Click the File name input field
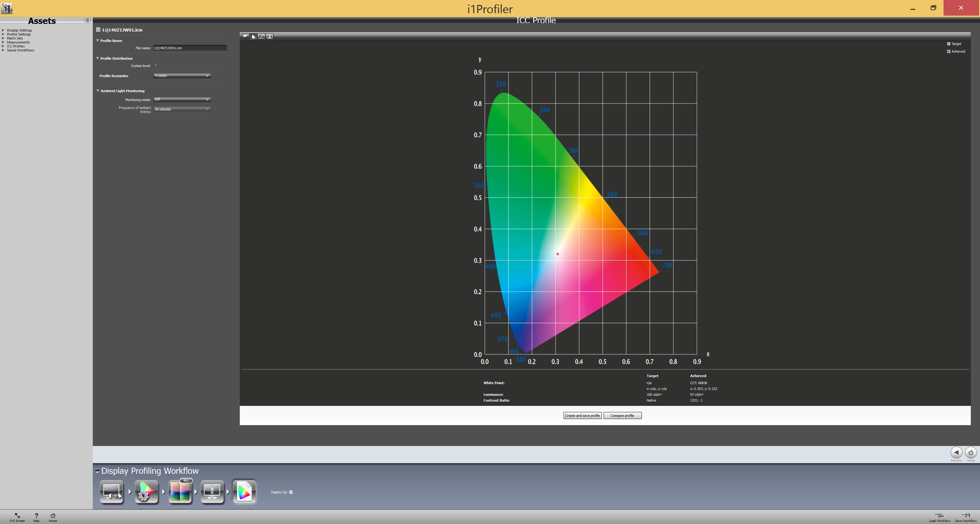This screenshot has width=980, height=524. pos(190,48)
